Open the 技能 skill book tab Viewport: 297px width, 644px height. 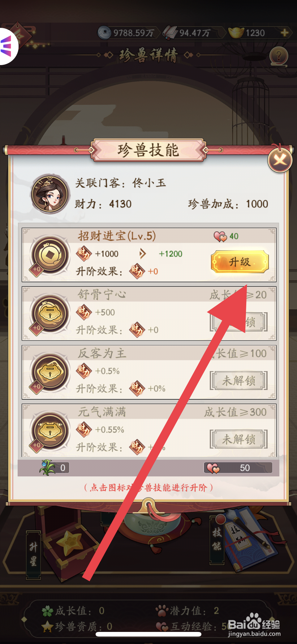[x=217, y=540]
